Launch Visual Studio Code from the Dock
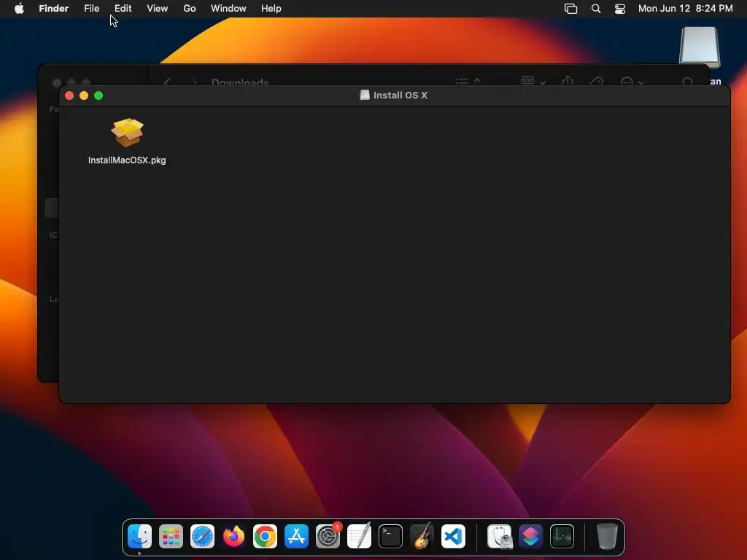 (x=453, y=536)
